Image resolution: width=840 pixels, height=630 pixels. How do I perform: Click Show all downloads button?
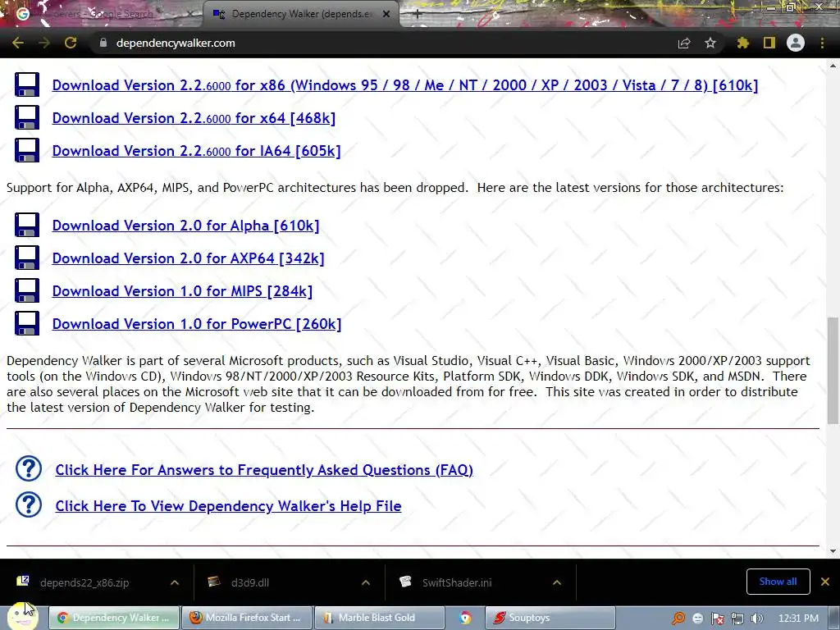[x=778, y=582]
